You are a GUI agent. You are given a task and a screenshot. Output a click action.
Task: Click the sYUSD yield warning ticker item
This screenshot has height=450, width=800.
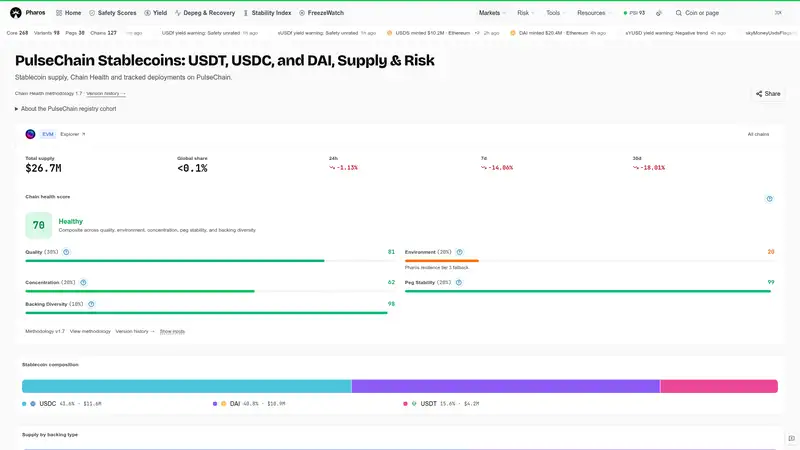(x=675, y=33)
